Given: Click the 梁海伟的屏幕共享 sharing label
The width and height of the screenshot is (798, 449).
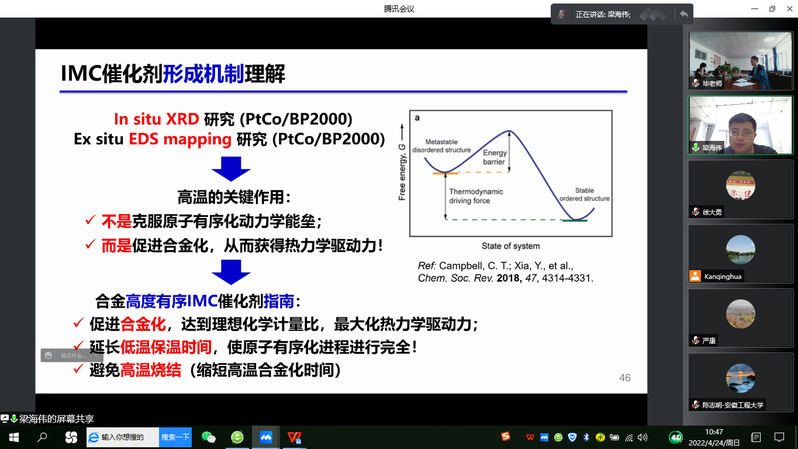Looking at the screenshot, I should [49, 416].
